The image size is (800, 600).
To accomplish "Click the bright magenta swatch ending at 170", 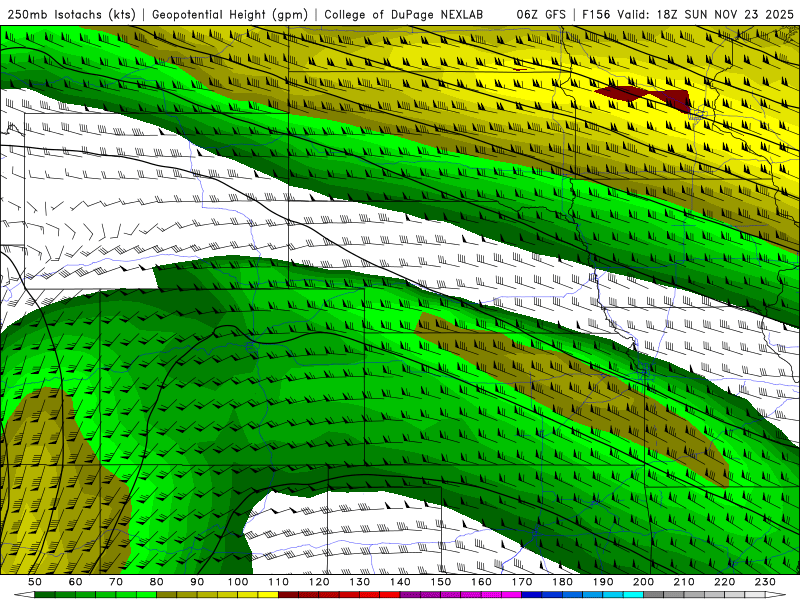I will [x=512, y=594].
